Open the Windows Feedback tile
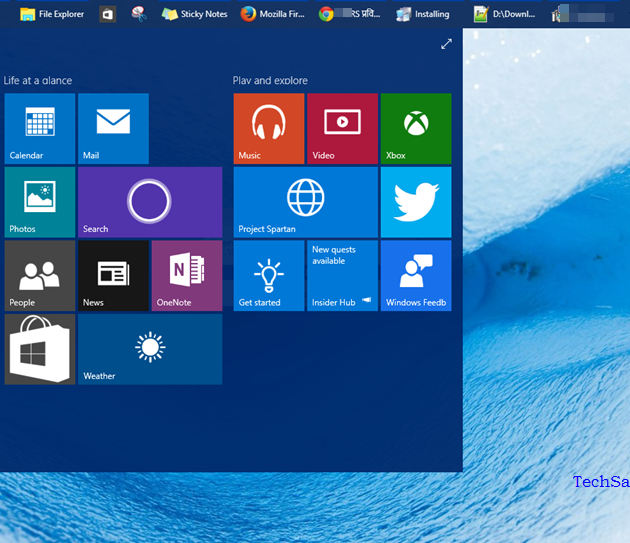Screen dimensions: 630x543 tap(416, 276)
